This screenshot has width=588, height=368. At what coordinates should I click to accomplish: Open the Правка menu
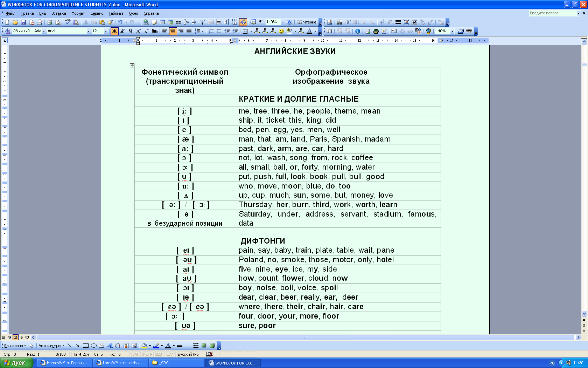click(x=27, y=13)
